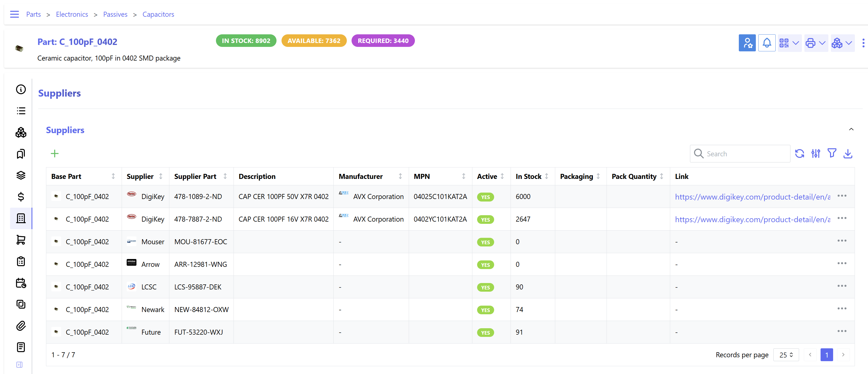
Task: Open the table filter funnel icon
Action: pos(832,154)
